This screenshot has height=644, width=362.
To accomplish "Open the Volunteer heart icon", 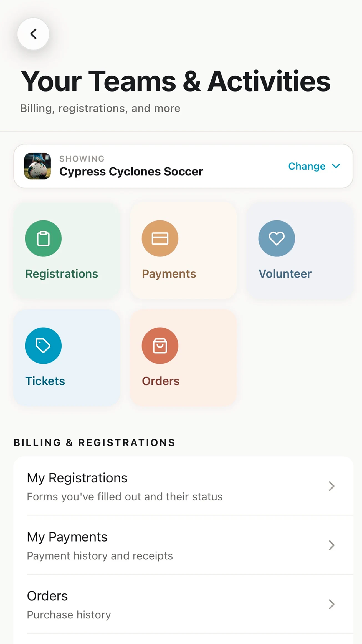I will click(277, 238).
